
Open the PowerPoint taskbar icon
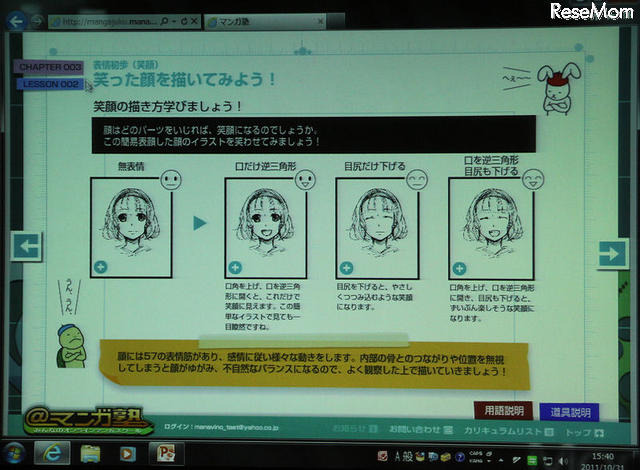coord(167,453)
